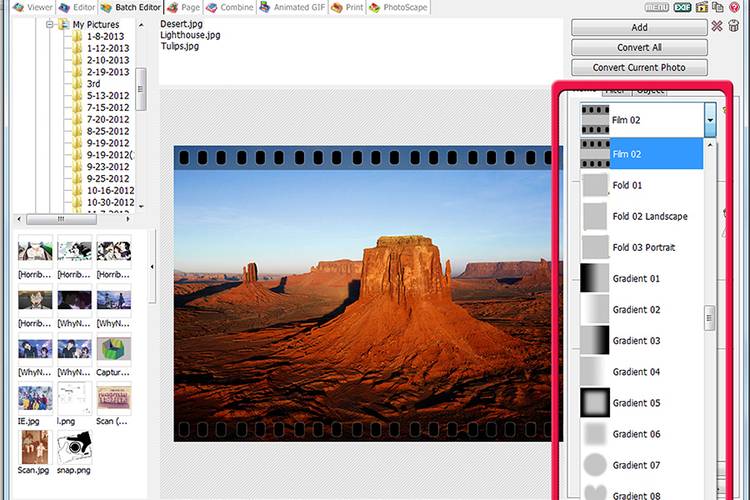This screenshot has width=750, height=500.
Task: Choose the Gradient 02 frame
Action: click(x=642, y=310)
